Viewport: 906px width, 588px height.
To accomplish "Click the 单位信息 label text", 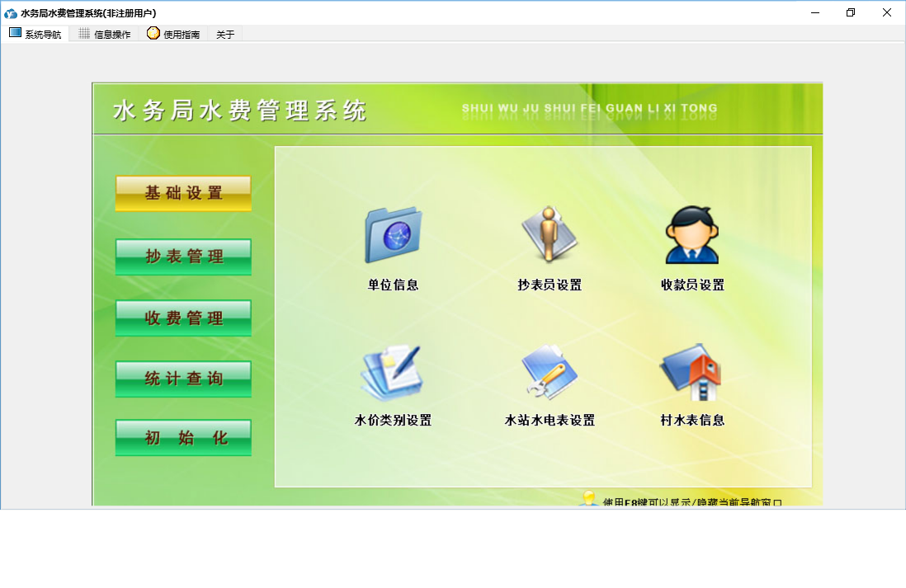I will [x=393, y=285].
